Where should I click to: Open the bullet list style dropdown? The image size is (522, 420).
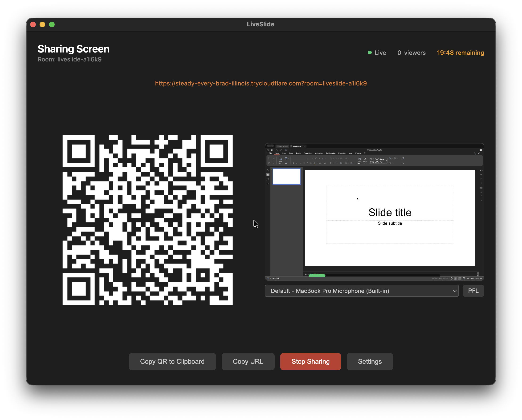pyautogui.click(x=333, y=158)
